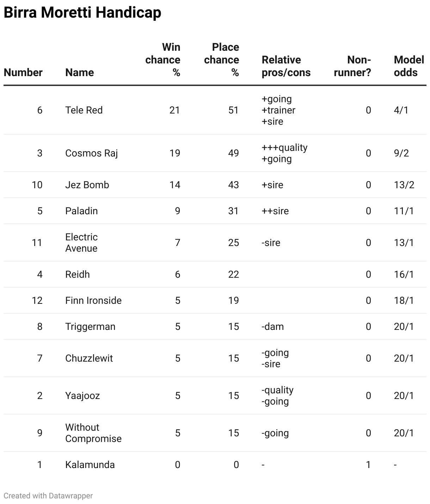Click the Relative pros/cons header

pos(286,66)
